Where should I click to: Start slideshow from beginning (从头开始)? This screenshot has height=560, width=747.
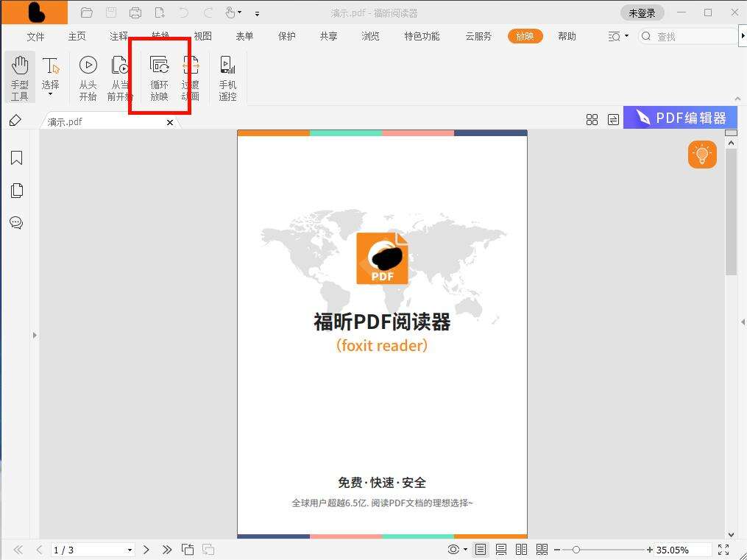coord(88,76)
